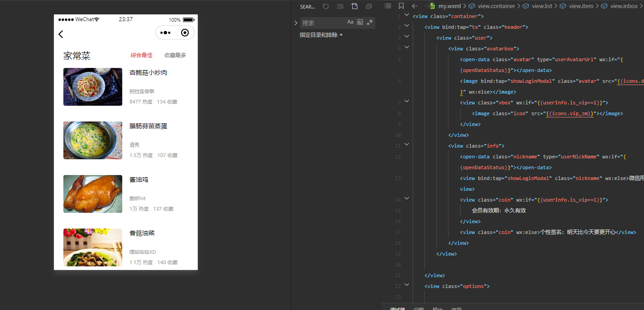This screenshot has height=310, width=644.
Task: Click the 8477 热度 stat
Action: (141, 102)
